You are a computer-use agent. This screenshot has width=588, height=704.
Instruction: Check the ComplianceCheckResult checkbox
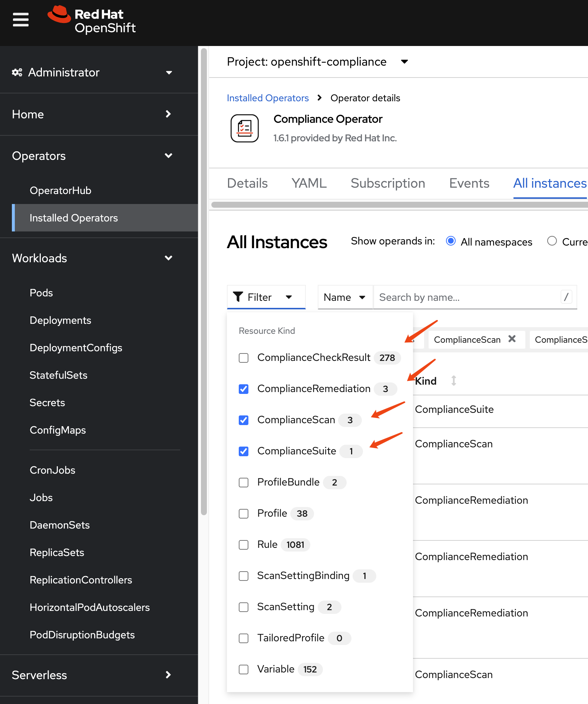point(244,358)
